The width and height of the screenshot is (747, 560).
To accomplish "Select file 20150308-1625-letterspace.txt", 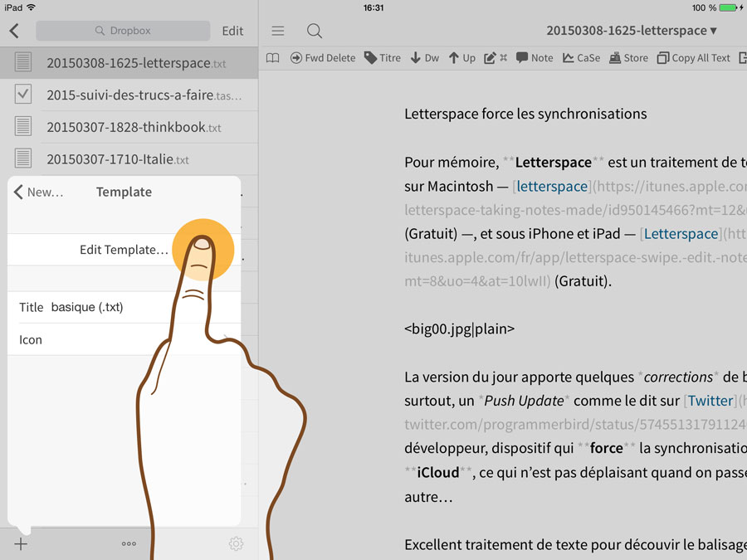I will (129, 63).
